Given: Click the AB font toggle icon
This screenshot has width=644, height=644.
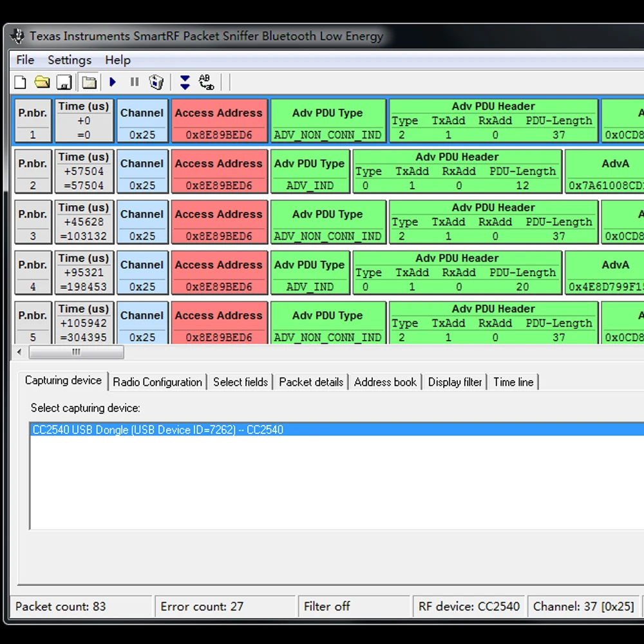Looking at the screenshot, I should 206,82.
